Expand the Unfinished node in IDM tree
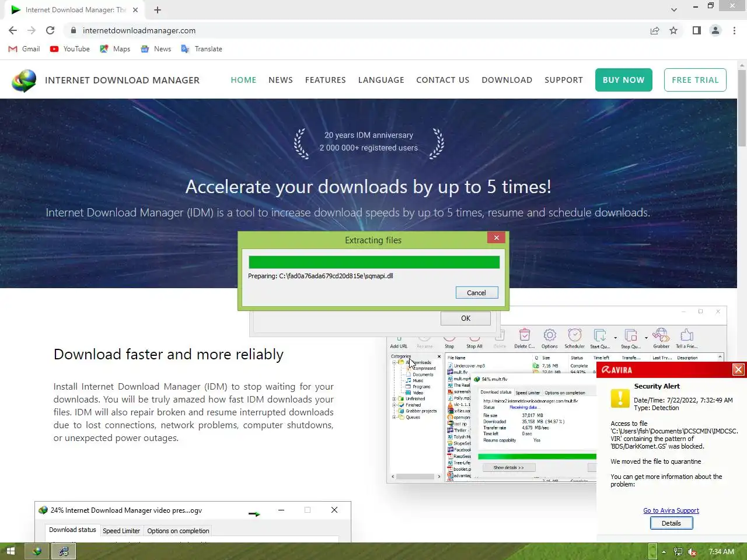747x560 pixels. coord(394,398)
